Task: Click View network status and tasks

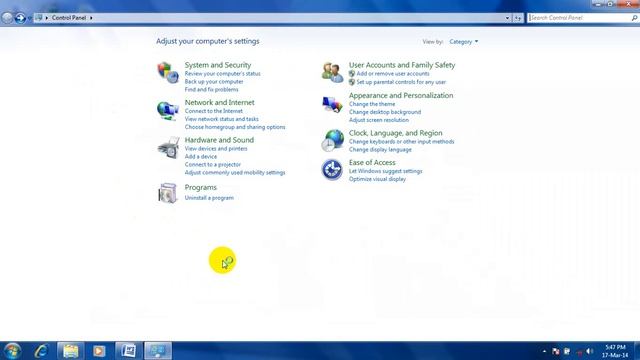Action: (x=222, y=119)
